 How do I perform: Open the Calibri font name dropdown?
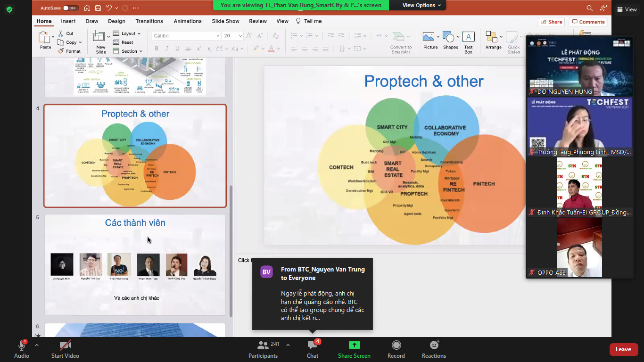[218, 36]
